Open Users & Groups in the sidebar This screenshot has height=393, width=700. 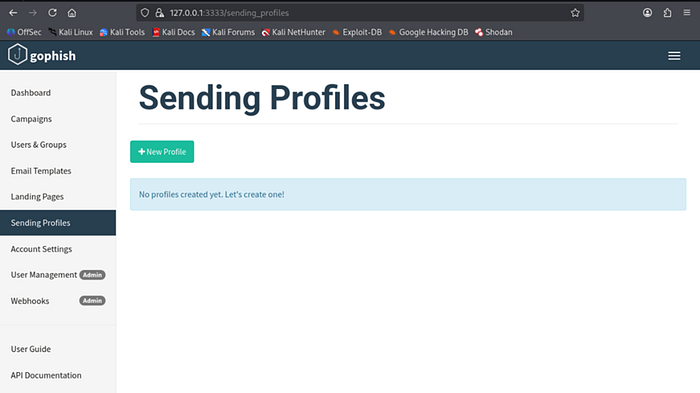[58, 145]
